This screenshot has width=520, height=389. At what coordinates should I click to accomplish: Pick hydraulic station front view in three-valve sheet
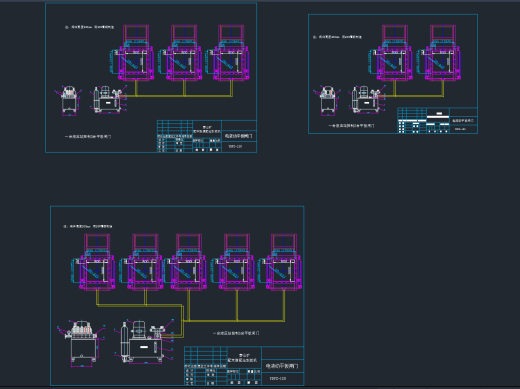coord(109,100)
